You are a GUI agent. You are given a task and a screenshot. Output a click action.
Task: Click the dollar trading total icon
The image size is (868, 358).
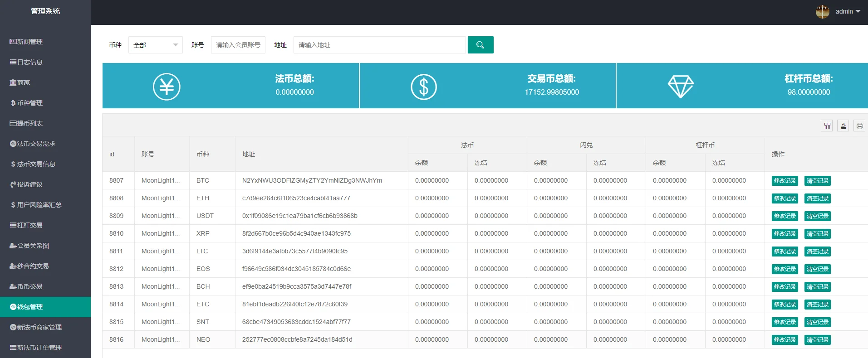pos(423,87)
